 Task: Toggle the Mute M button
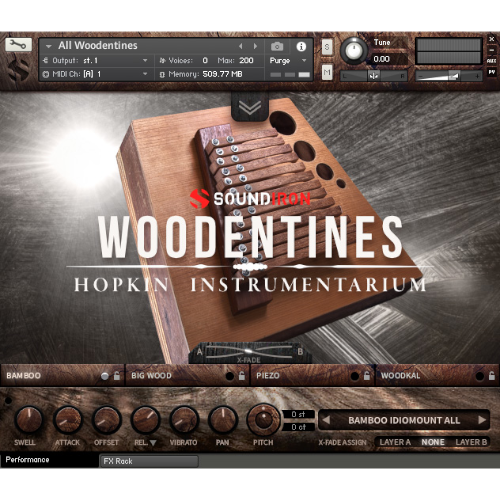click(x=327, y=72)
